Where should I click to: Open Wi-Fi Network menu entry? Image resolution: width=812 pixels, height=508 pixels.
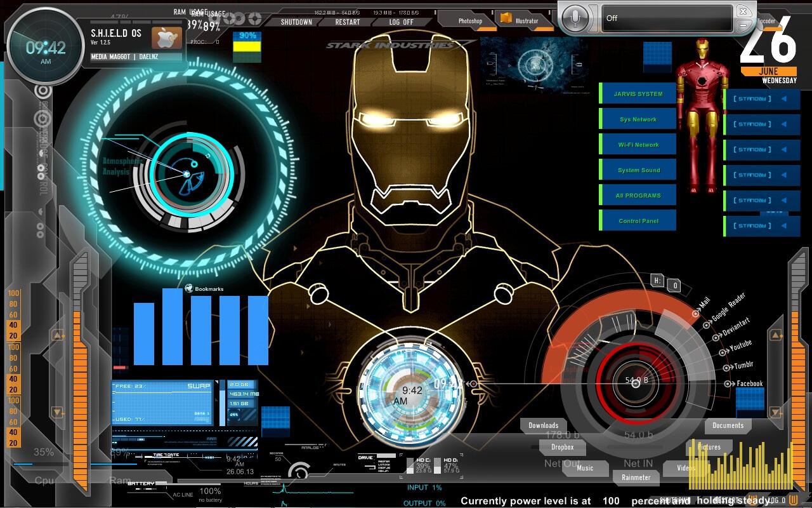pos(638,145)
